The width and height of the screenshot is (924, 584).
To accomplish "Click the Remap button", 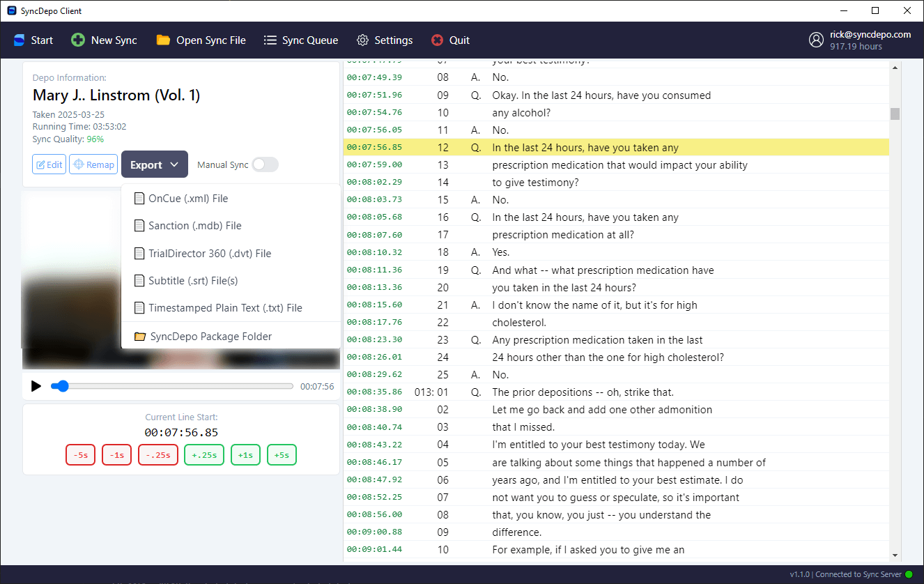I will [93, 164].
